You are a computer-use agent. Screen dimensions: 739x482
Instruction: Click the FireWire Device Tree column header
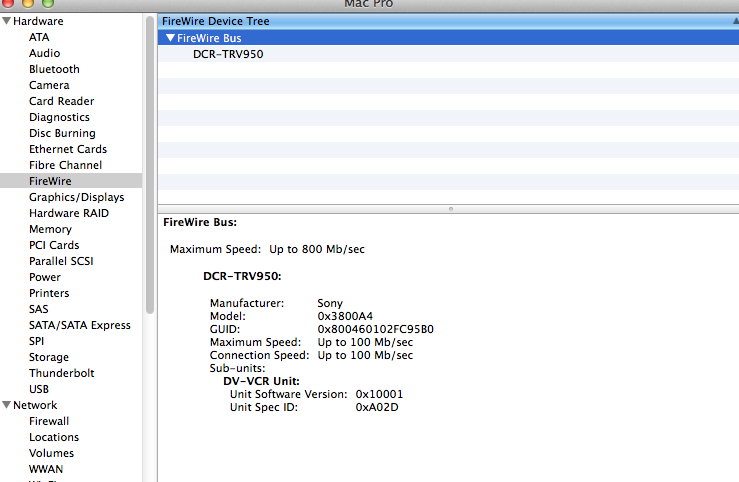[448, 21]
